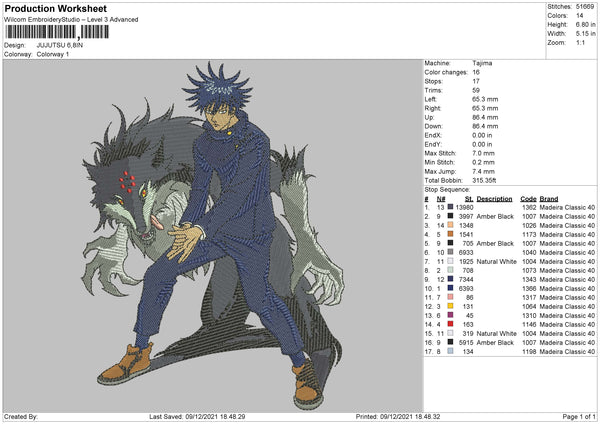The image size is (600, 424).
Task: Click 'Amber Black' description in stop row 2
Action: (x=495, y=217)
